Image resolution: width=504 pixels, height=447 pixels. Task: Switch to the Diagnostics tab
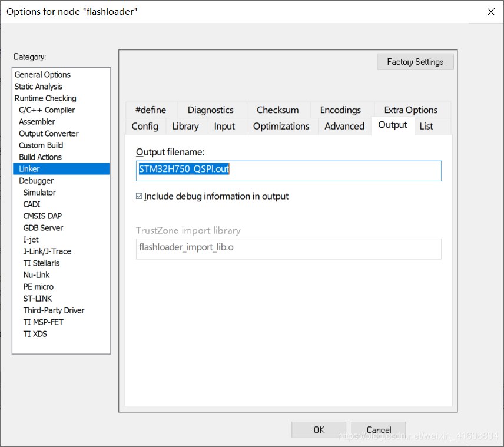click(x=211, y=110)
